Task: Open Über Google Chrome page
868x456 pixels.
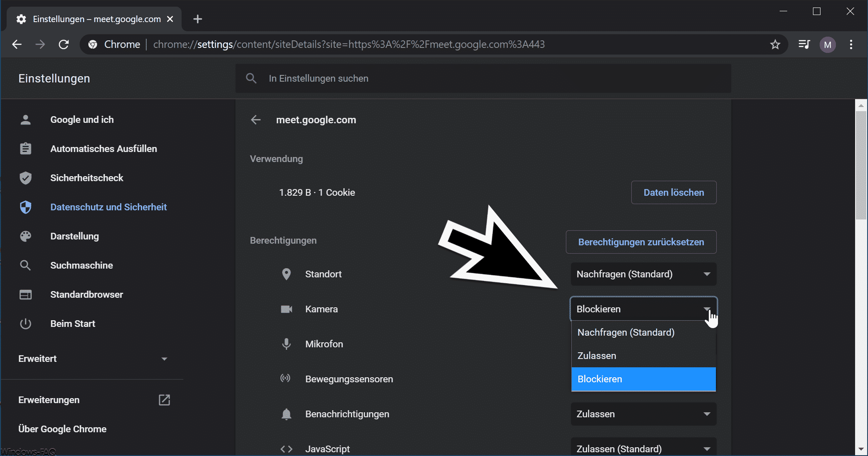Action: click(x=63, y=429)
